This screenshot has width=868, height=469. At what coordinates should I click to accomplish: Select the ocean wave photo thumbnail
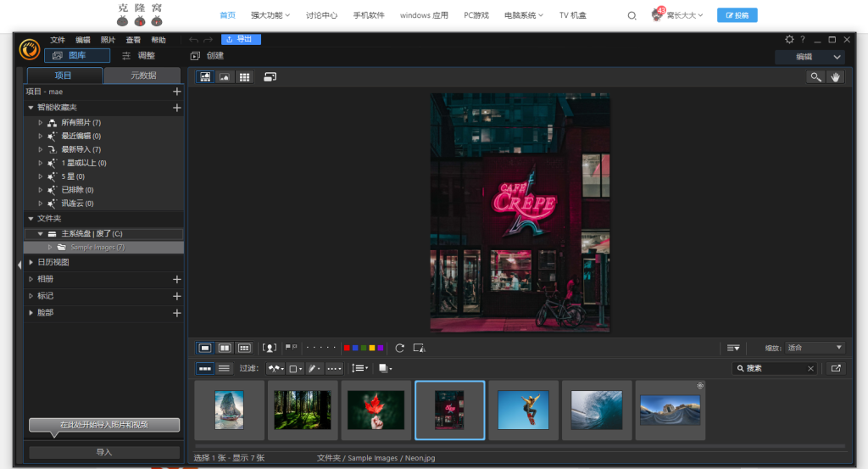point(597,410)
